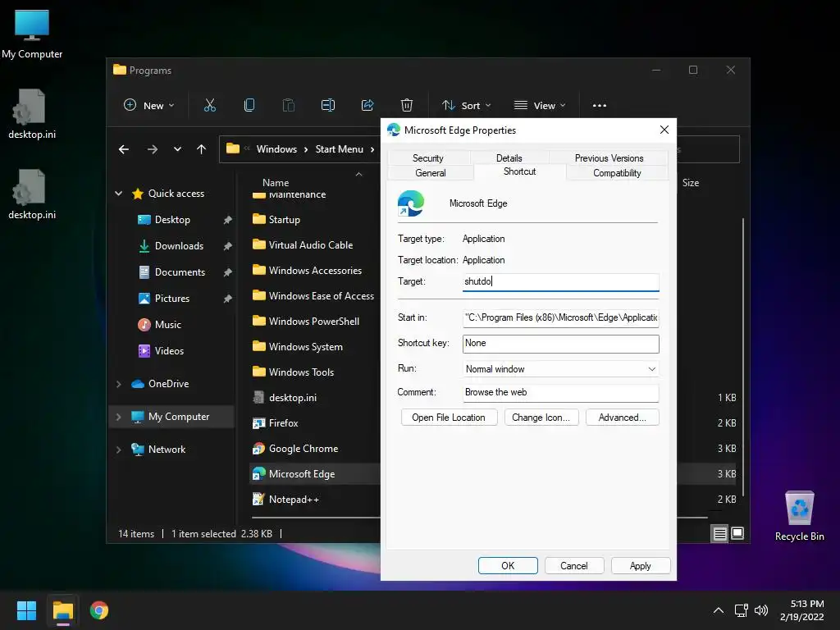Click the Paste icon in Explorer toolbar
The width and height of the screenshot is (840, 630).
[289, 106]
